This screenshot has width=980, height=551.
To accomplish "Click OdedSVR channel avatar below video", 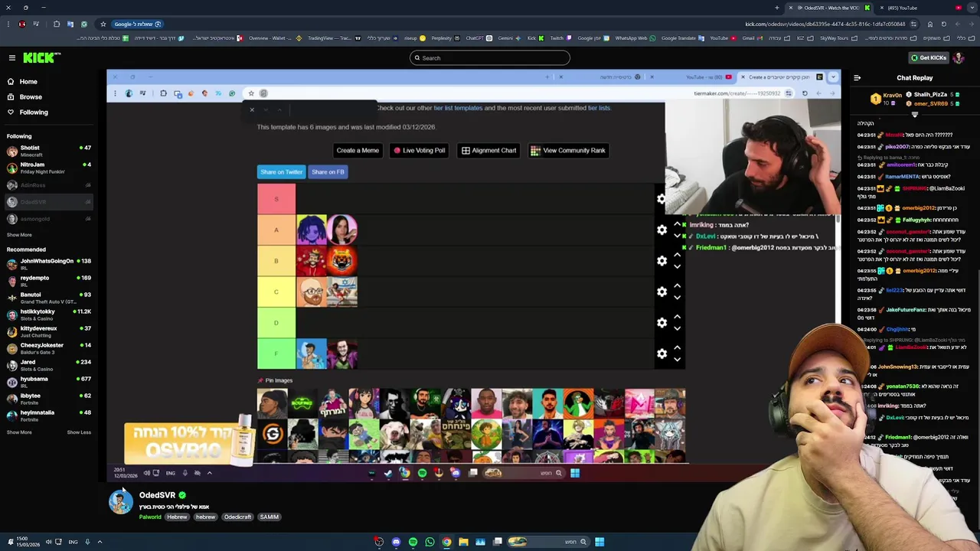I will tap(120, 502).
